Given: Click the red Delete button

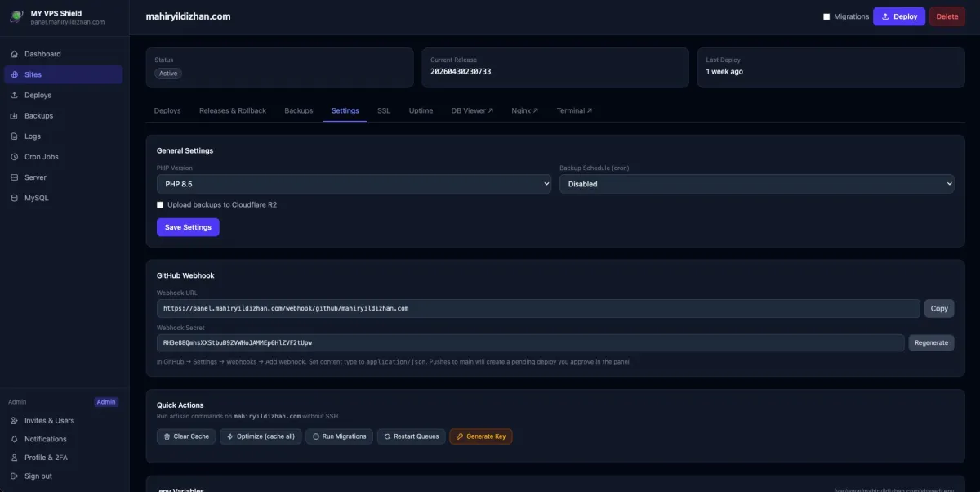Looking at the screenshot, I should (x=947, y=16).
